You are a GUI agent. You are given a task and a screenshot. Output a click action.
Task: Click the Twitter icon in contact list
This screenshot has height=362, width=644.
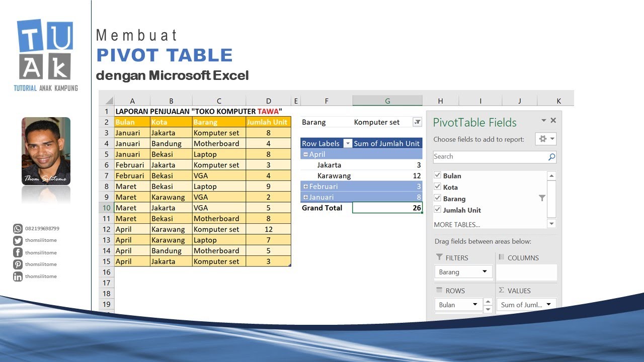pos(18,241)
